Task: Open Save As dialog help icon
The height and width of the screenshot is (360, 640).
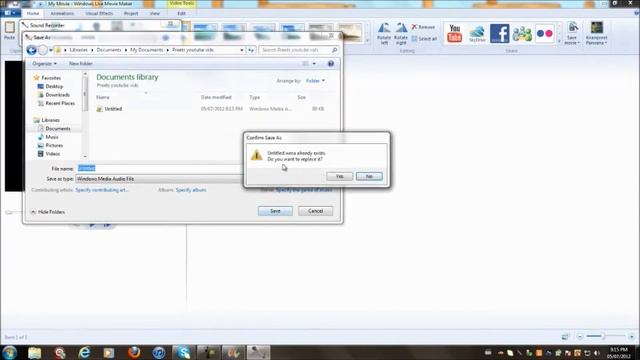Action: 331,64
